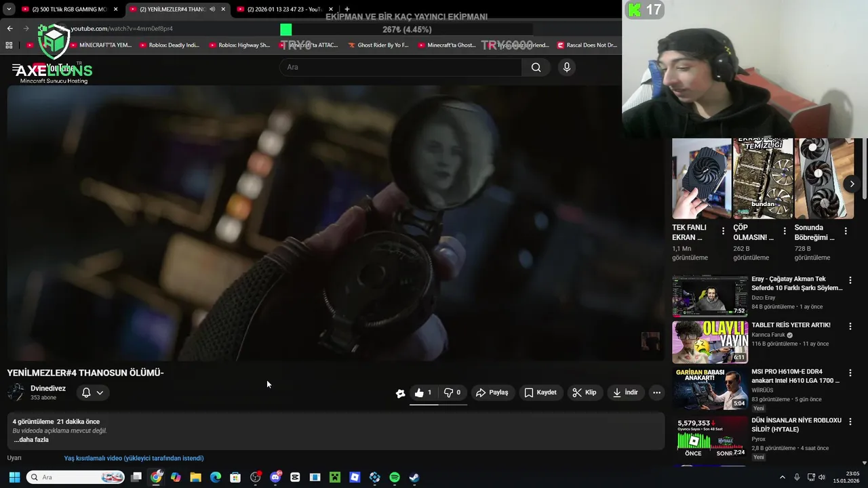The height and width of the screenshot is (488, 868).
Task: Click the remix icon left of like
Action: (400, 393)
